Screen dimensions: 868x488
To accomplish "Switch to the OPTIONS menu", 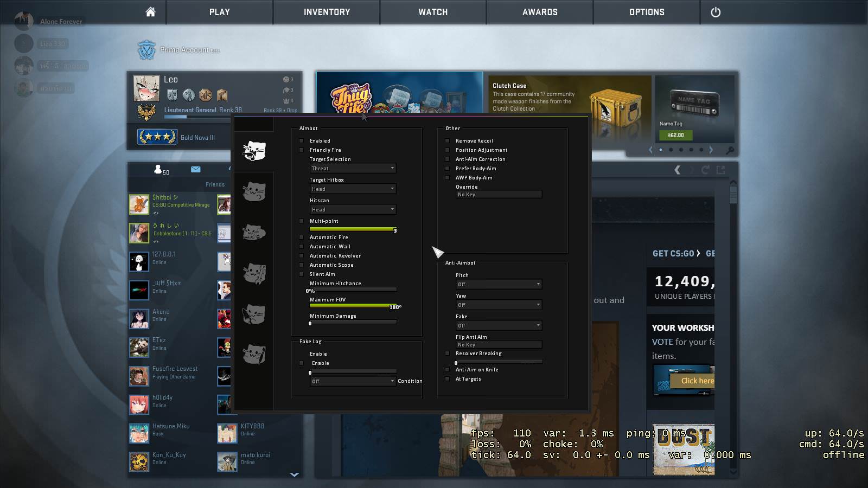I will point(647,12).
